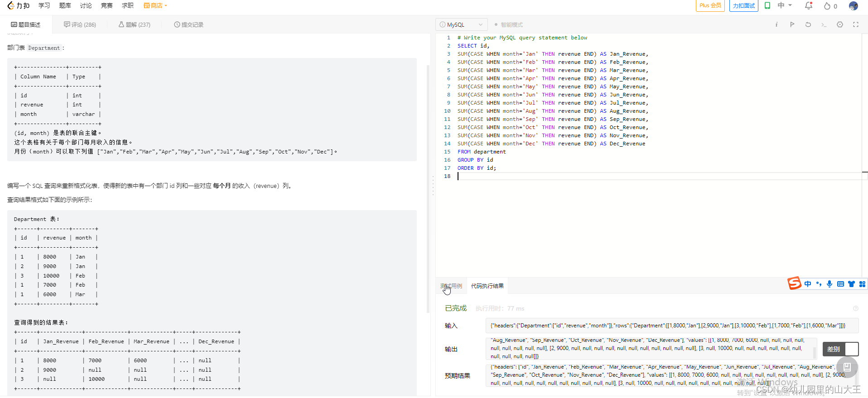Open the Sogou soft keyboard icon

pos(840,284)
